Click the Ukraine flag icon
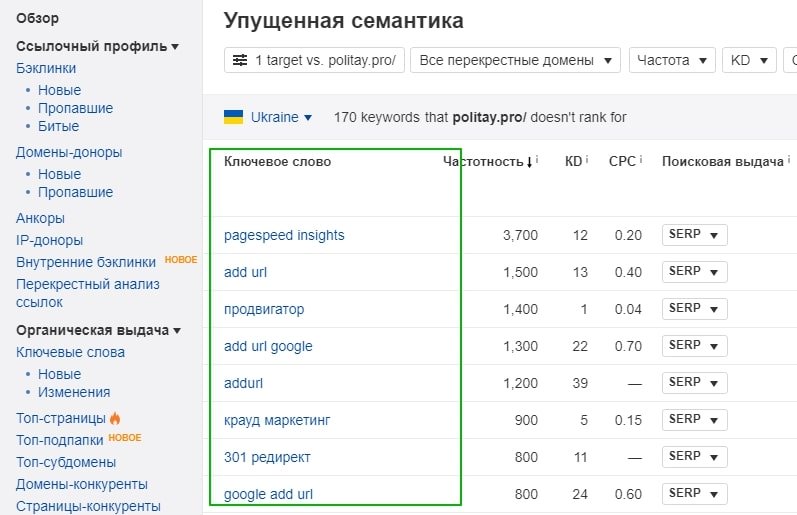 point(233,117)
